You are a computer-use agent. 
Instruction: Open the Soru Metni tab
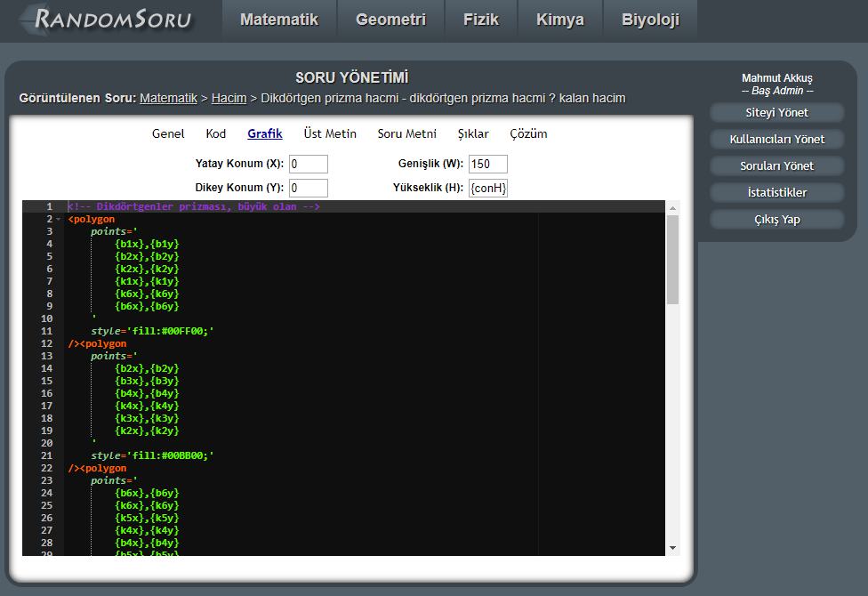(x=407, y=133)
